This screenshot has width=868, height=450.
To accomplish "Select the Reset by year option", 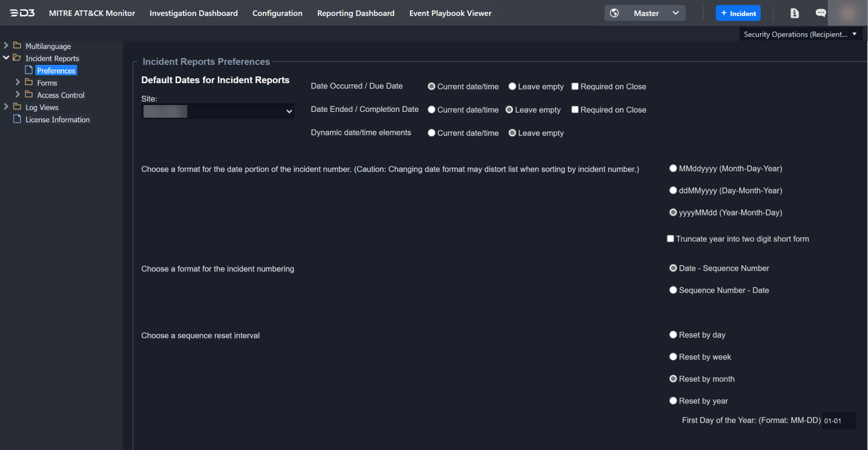I will coord(673,401).
